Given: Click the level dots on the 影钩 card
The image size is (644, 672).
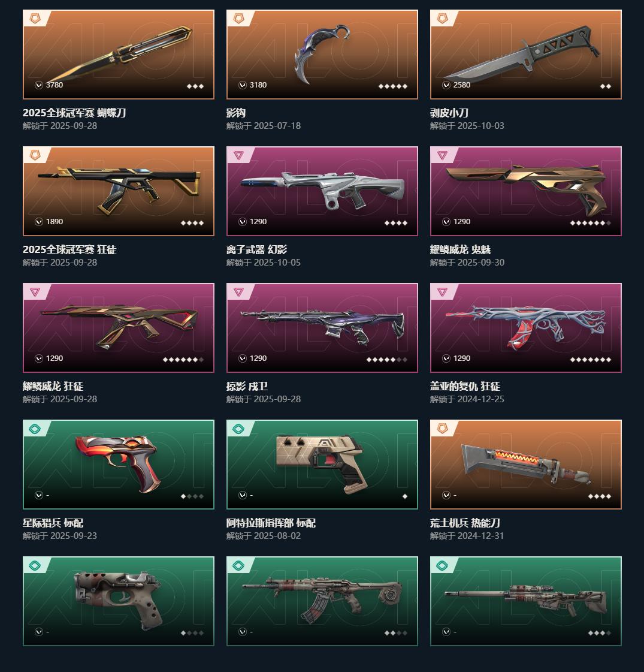Looking at the screenshot, I should [392, 86].
